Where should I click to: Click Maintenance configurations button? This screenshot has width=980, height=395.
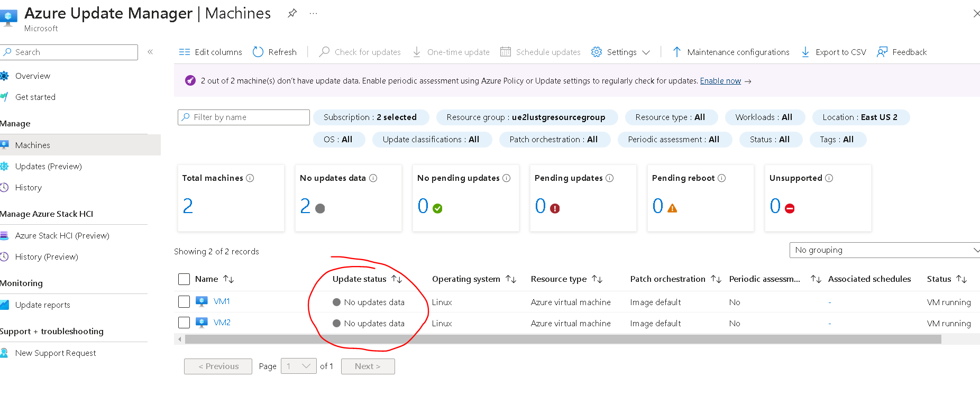[731, 52]
